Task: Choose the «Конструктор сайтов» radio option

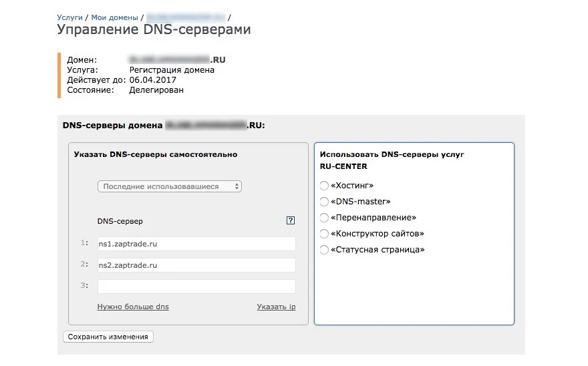Action: [324, 234]
